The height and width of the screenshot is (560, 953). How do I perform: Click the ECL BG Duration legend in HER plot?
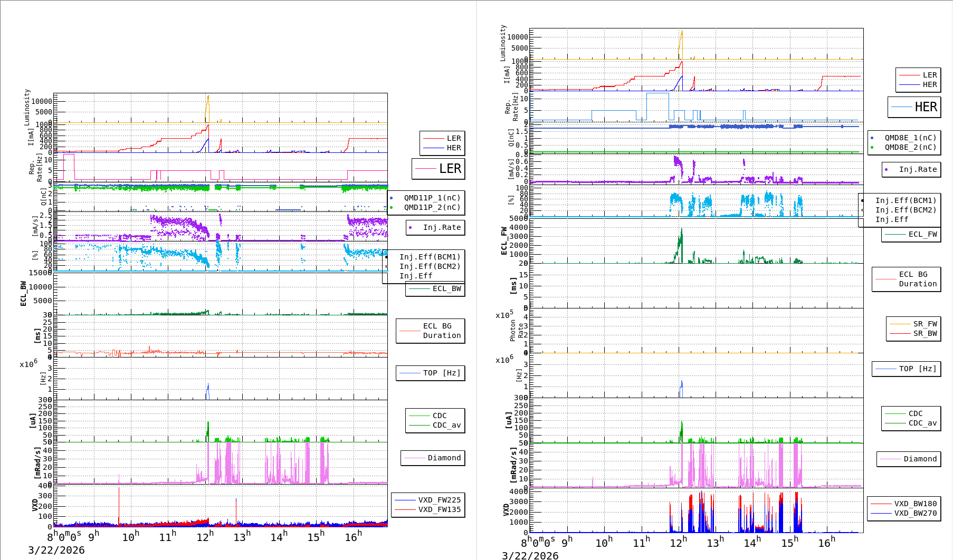[x=907, y=279]
